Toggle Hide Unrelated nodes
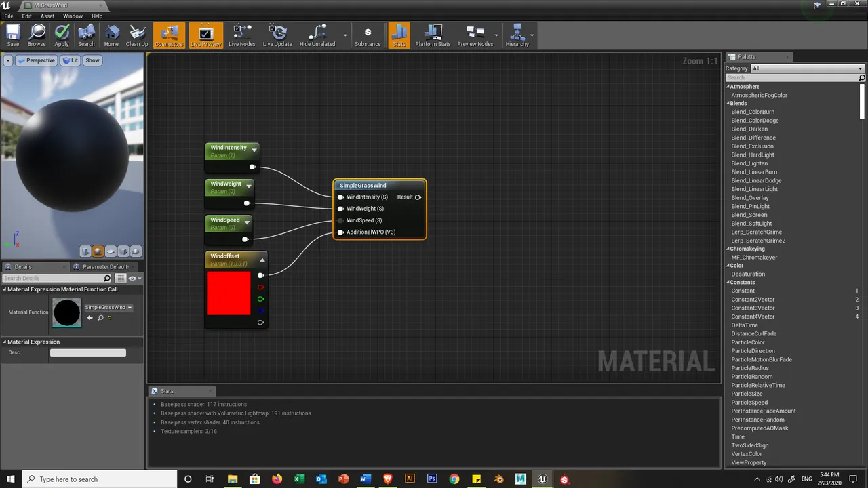 click(317, 36)
